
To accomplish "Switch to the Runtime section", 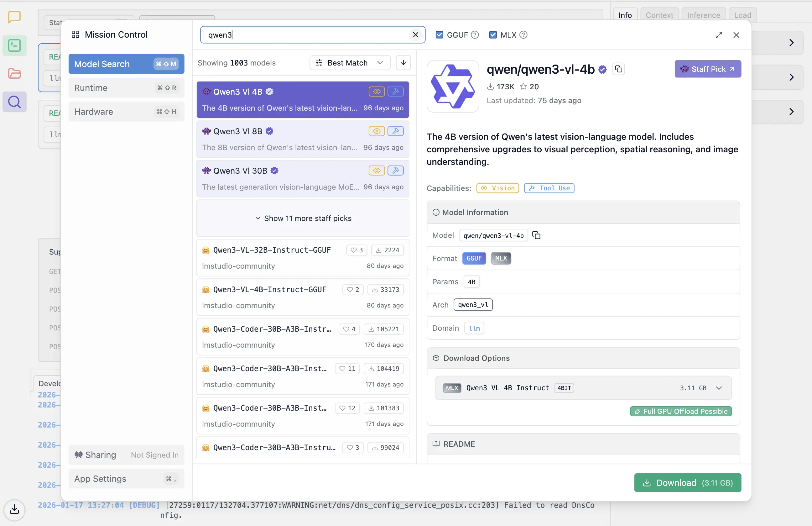I will point(126,88).
